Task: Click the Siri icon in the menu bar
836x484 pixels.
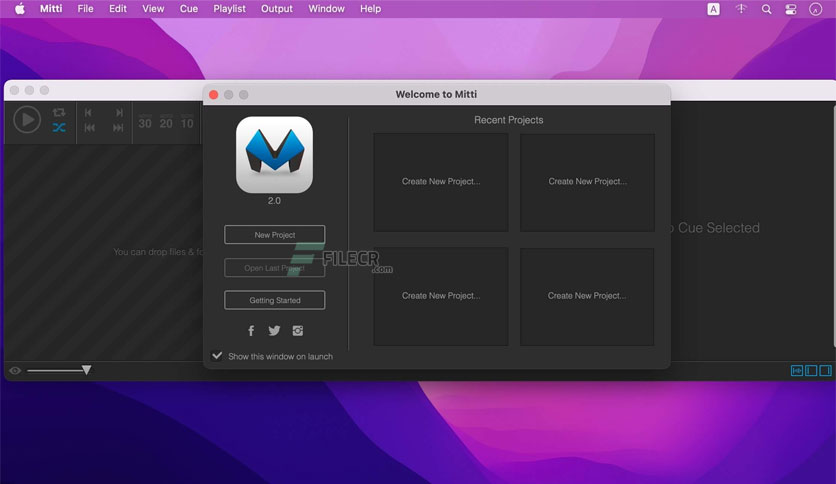Action: pyautogui.click(x=815, y=9)
